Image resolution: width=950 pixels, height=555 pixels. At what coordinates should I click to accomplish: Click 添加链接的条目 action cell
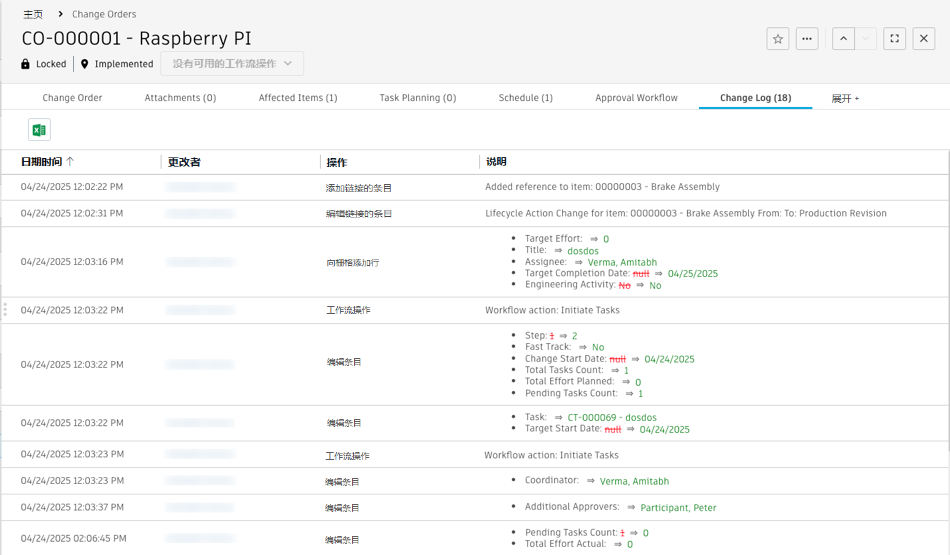(359, 188)
